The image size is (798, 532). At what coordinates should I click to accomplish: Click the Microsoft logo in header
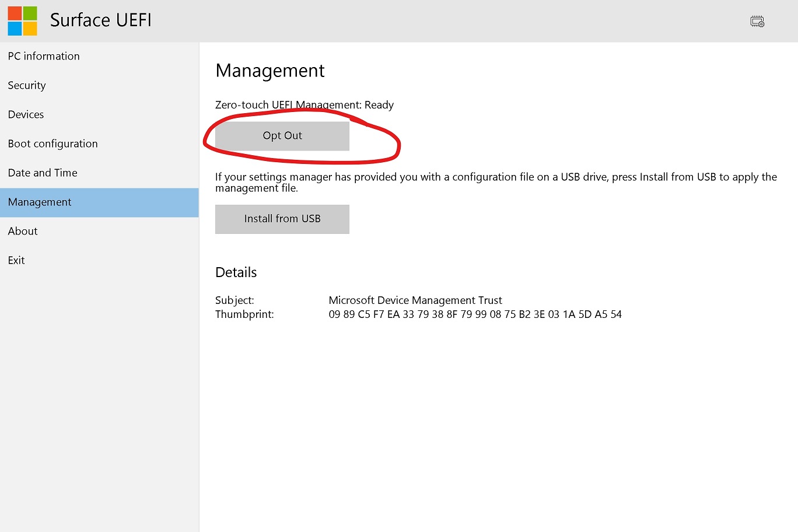coord(23,21)
